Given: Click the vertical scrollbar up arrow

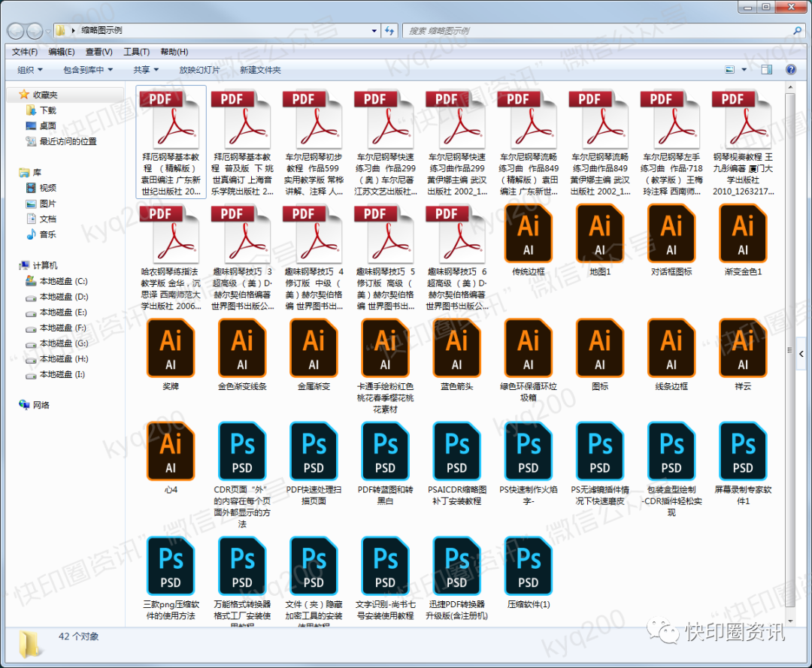Looking at the screenshot, I should (790, 87).
